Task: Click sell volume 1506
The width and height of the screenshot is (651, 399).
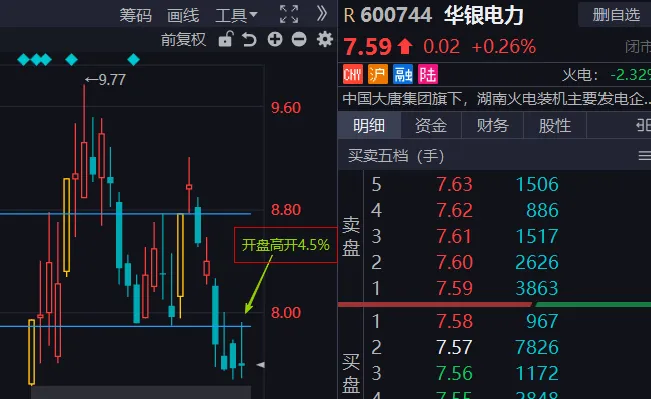Action: [537, 184]
